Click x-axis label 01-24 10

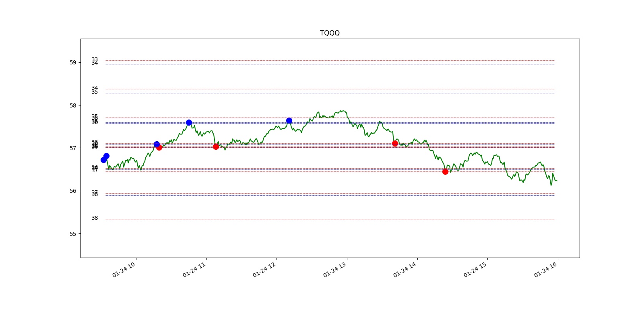coord(124,269)
